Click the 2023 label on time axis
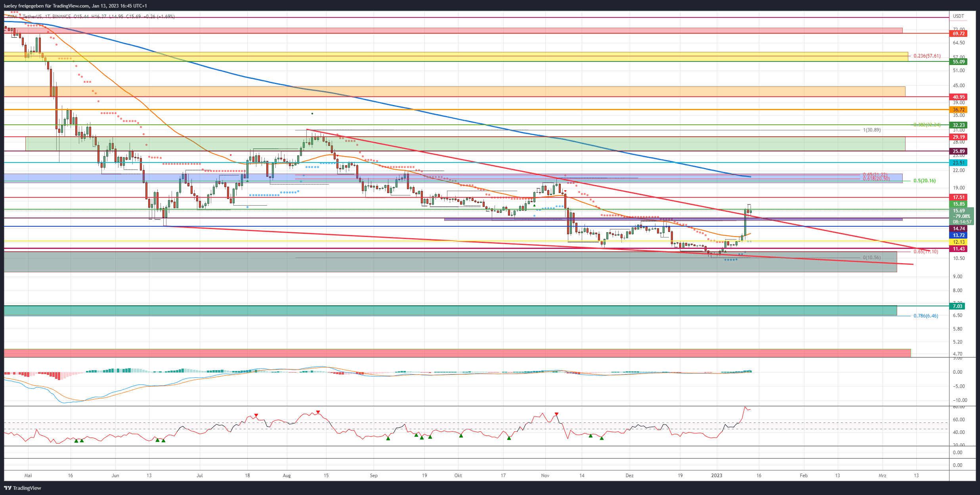 tap(716, 476)
